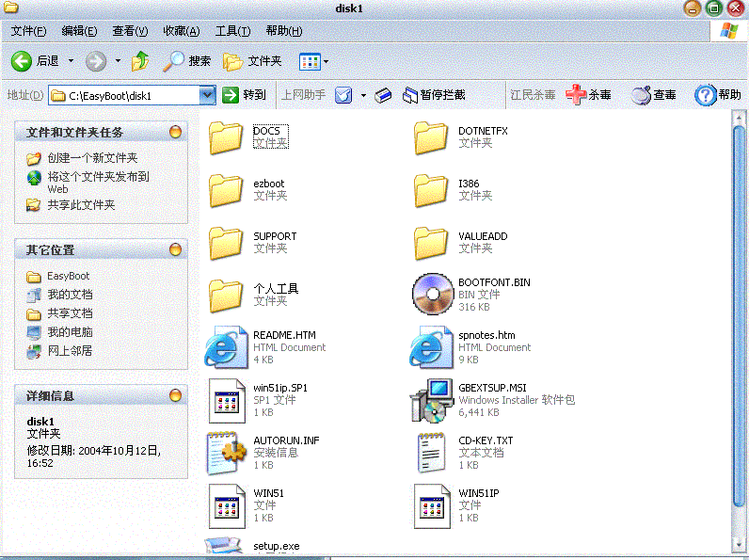Click the Back (后退) arrow button
Viewport: 749px width, 560px height.
[22, 61]
